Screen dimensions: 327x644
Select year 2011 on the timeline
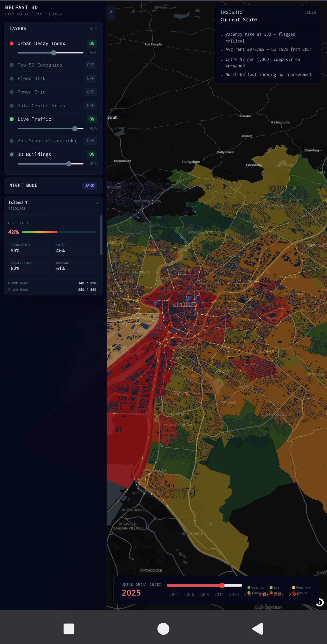click(219, 595)
